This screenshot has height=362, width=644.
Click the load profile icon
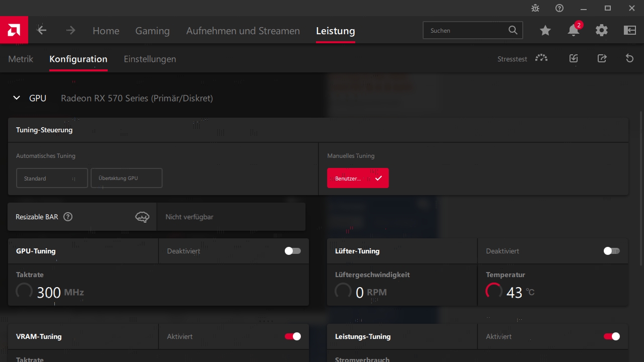click(x=574, y=58)
